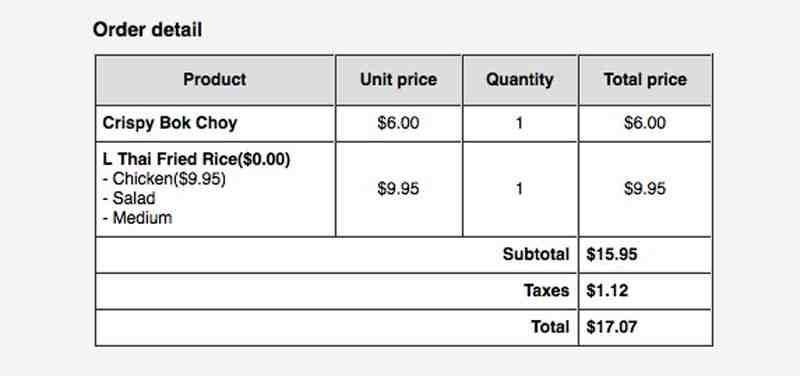Click the $1.12 taxes amount
The width and height of the screenshot is (800, 376).
click(607, 291)
